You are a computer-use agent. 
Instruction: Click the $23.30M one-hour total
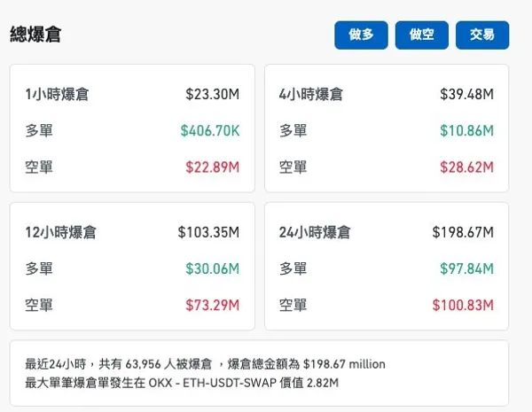click(213, 93)
